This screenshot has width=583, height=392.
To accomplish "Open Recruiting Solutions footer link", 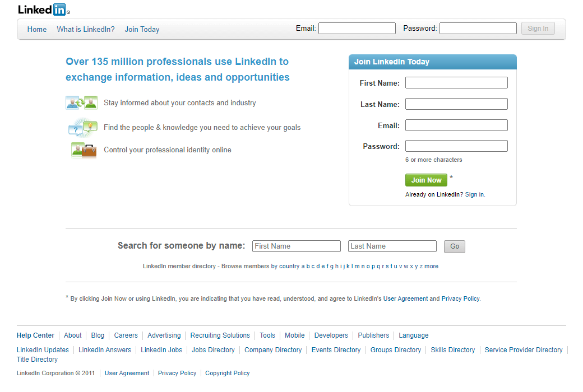I will pyautogui.click(x=220, y=335).
